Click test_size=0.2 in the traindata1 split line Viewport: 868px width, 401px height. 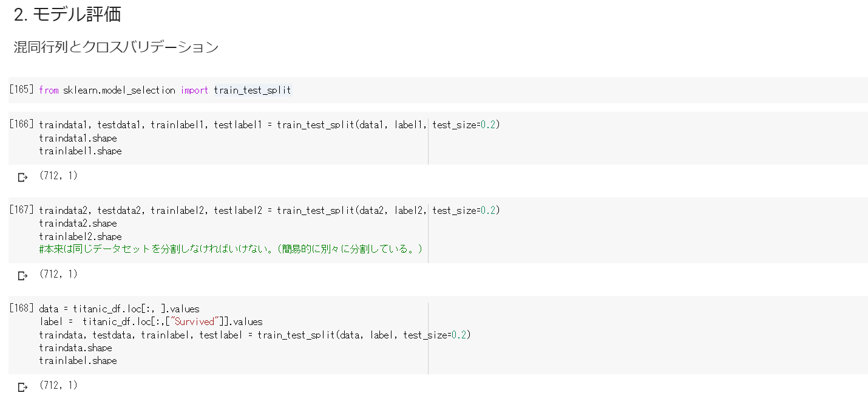[x=464, y=125]
